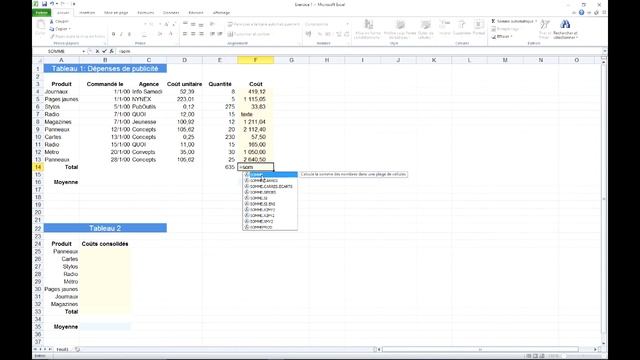The image size is (640, 360).
Task: Click the 'Info Samedi' agency cell
Action: pyautogui.click(x=149, y=91)
